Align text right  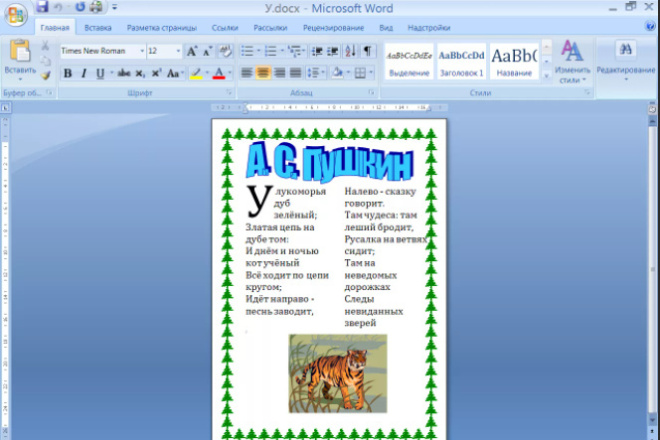[x=279, y=73]
